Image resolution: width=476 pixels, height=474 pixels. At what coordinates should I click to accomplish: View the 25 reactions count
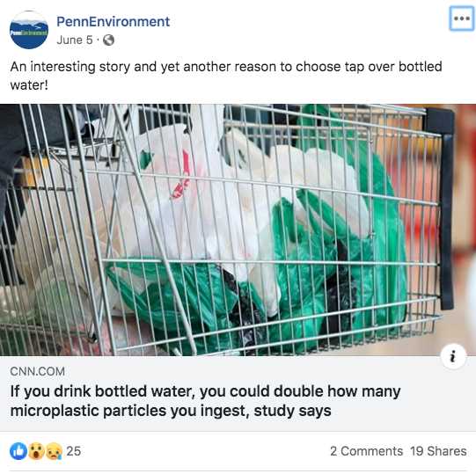(x=74, y=451)
